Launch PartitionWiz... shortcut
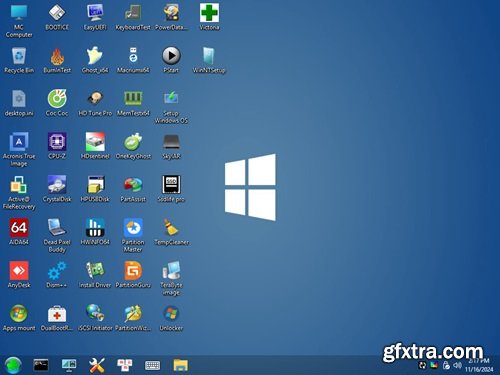 [133, 318]
